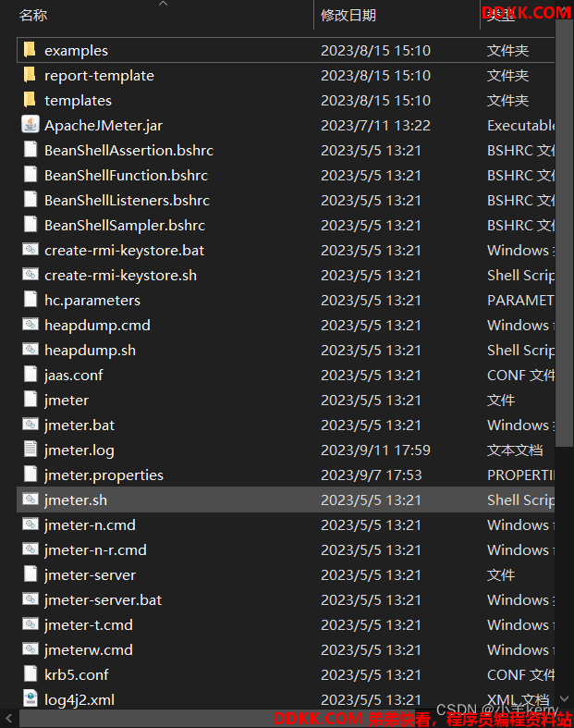Select the jmeter.sh file name
This screenshot has height=728, width=574.
[76, 500]
